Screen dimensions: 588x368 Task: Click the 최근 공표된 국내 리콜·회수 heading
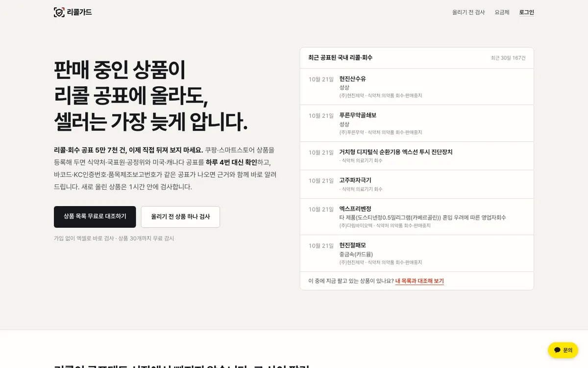coord(340,58)
